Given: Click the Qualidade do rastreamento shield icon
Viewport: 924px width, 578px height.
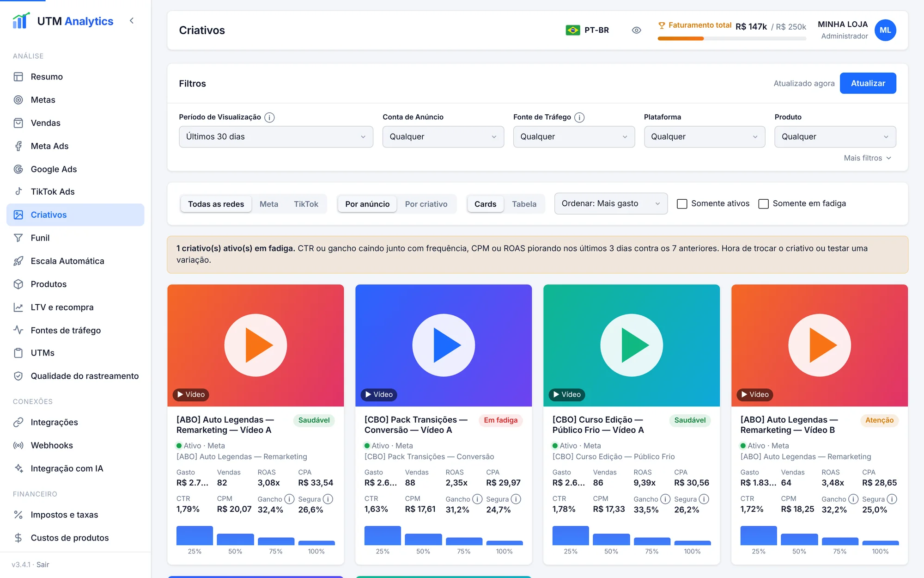Looking at the screenshot, I should pos(18,376).
